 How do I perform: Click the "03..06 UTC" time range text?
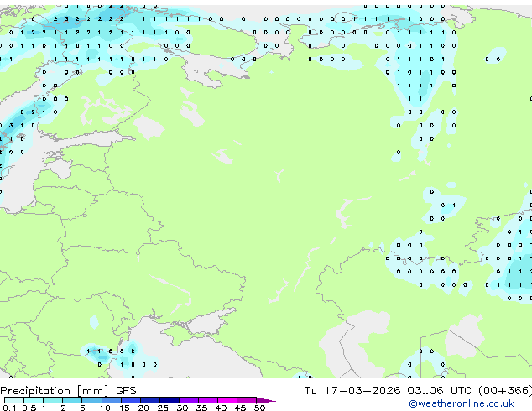pyautogui.click(x=440, y=391)
